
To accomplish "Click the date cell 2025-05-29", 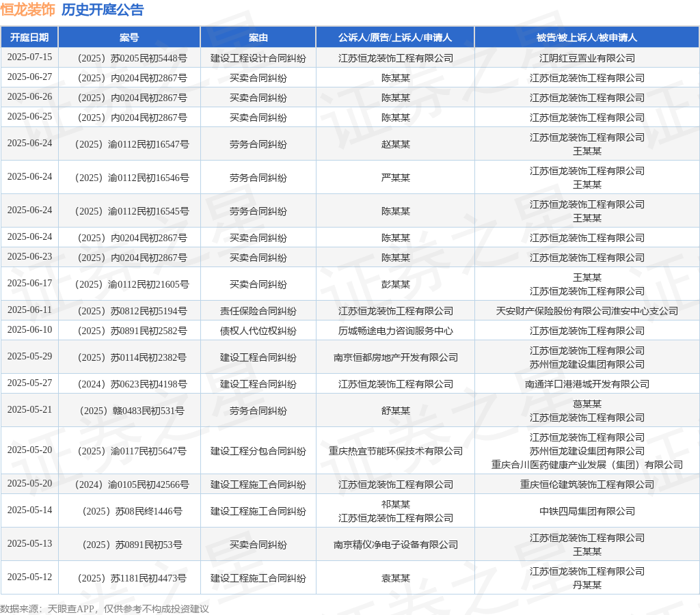I will coord(29,357).
